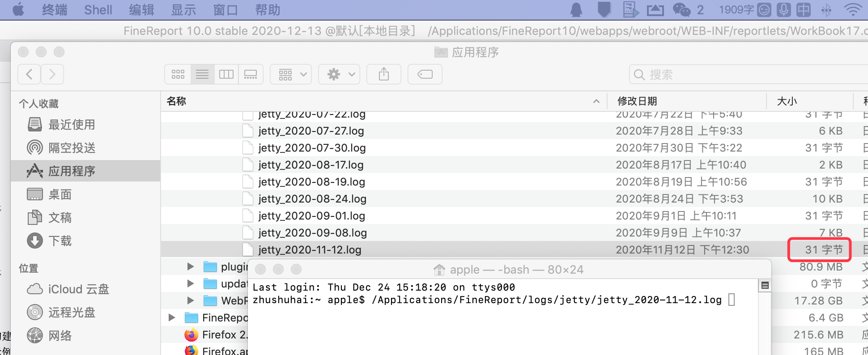Open the 终端 menu

[55, 10]
